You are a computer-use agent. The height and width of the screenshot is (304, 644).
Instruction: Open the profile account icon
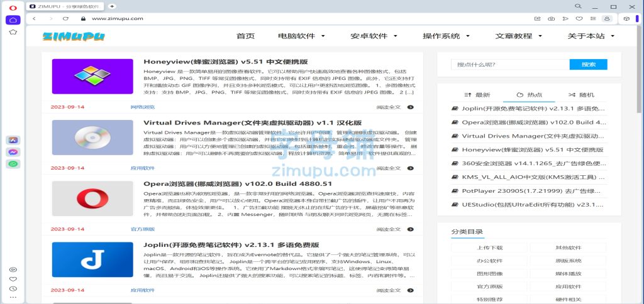point(607,18)
